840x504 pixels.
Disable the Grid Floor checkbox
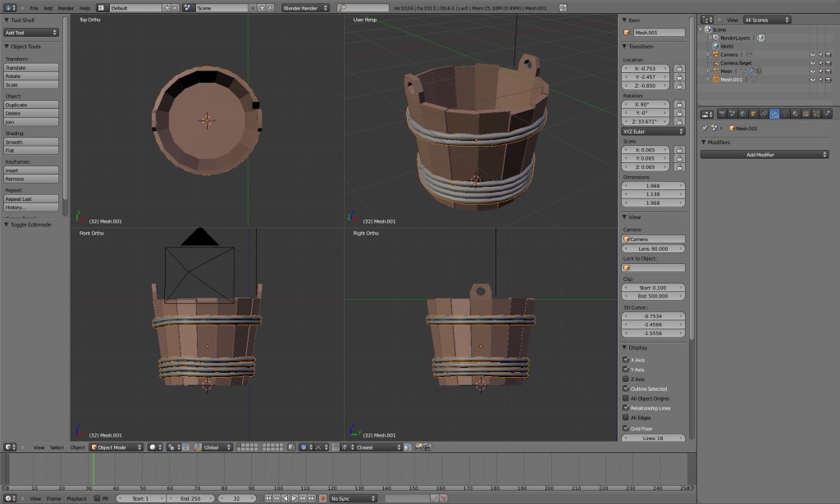(627, 428)
